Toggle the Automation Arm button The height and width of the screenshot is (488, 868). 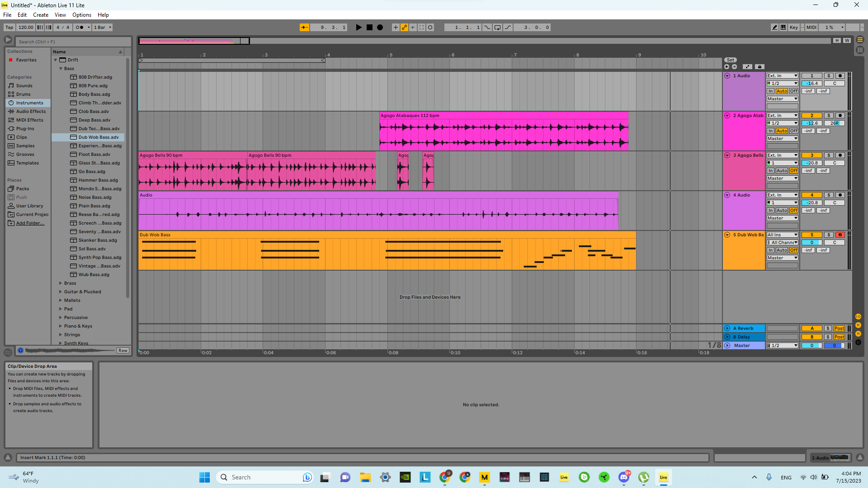(404, 28)
